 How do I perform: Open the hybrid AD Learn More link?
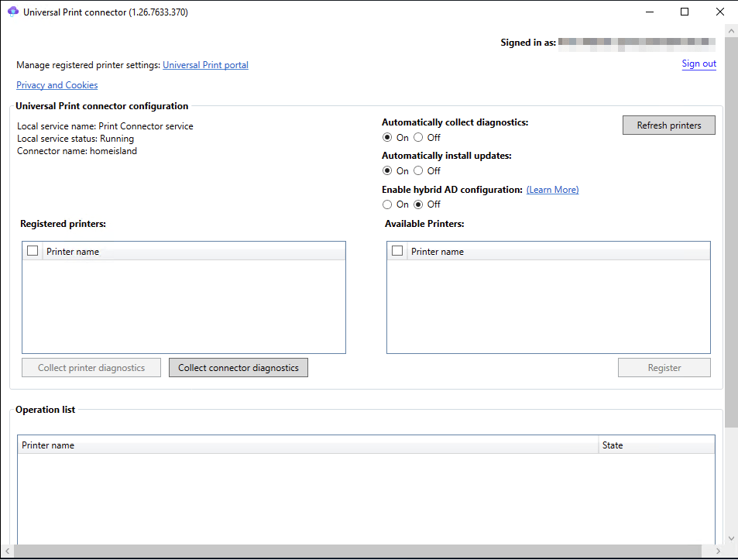(x=552, y=189)
